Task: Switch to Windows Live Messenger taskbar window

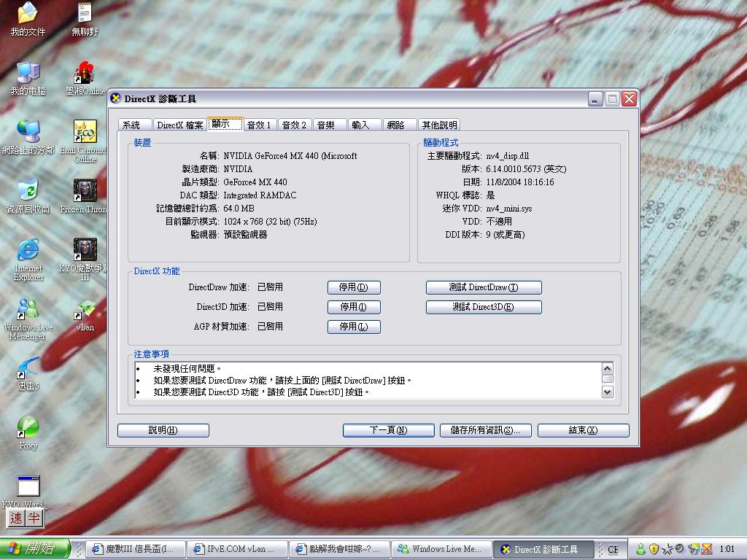Action: click(440, 549)
